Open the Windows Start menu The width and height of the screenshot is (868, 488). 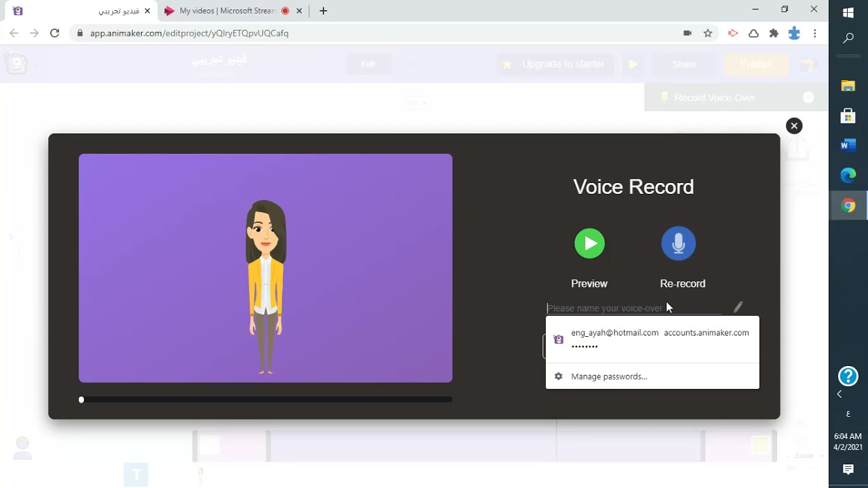coord(848,13)
